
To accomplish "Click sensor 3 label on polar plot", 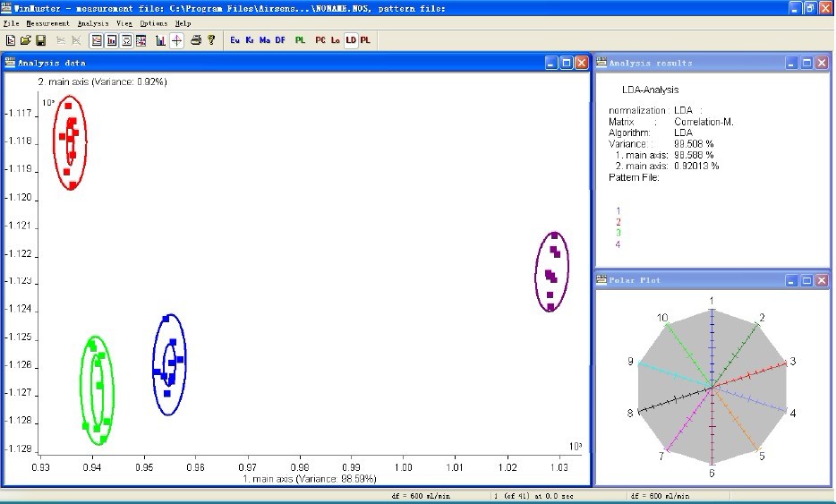I will [793, 361].
